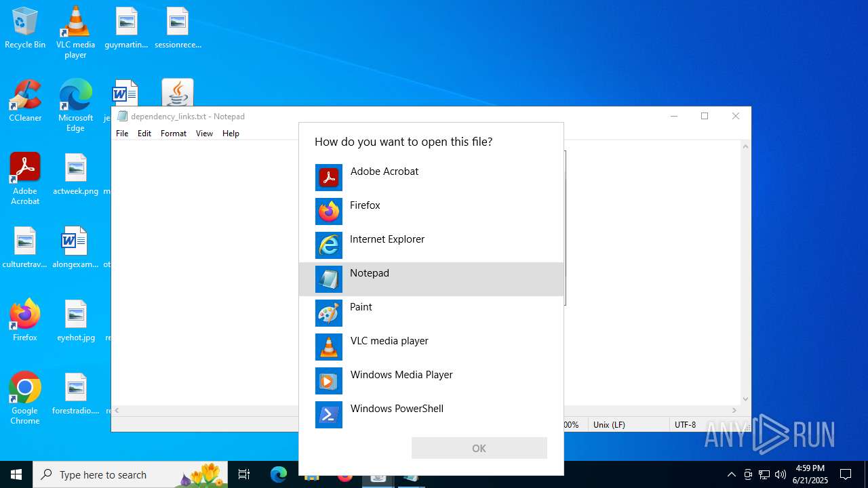Open Microsoft Edge from the taskbar

279,474
